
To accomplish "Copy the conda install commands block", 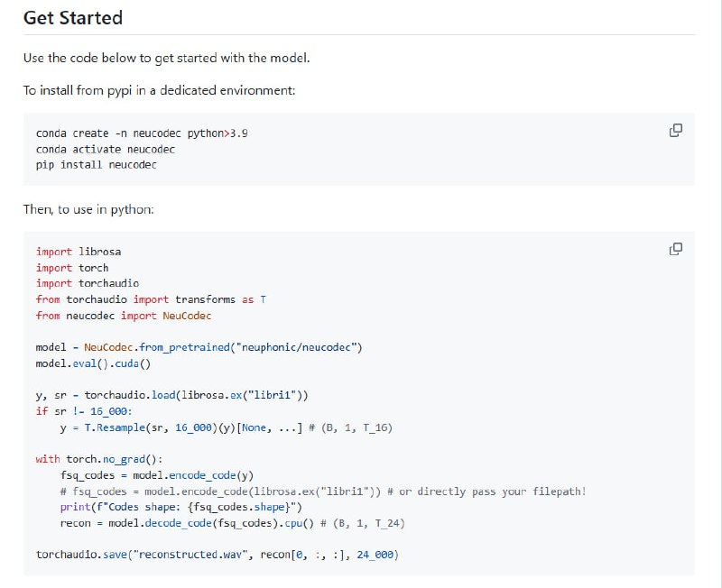I will coord(675,131).
